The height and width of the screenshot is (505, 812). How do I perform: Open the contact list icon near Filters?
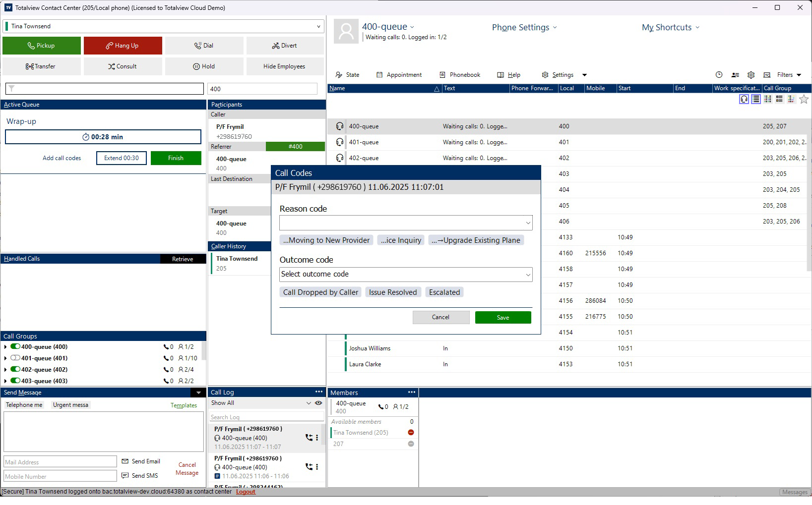pos(735,75)
